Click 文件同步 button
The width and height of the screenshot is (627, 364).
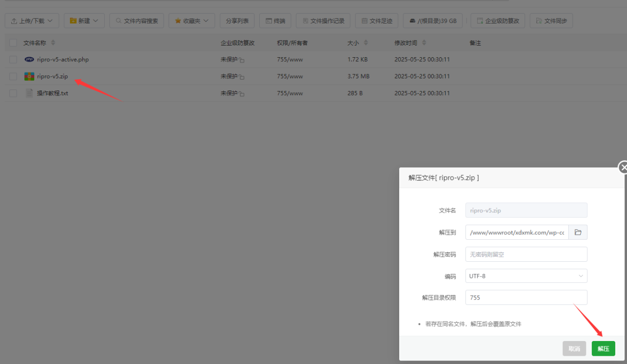(x=551, y=21)
